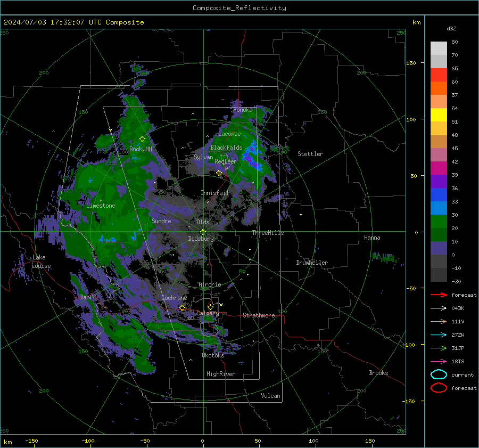Click the HighRiver town label
The width and height of the screenshot is (479, 448).
221,374
